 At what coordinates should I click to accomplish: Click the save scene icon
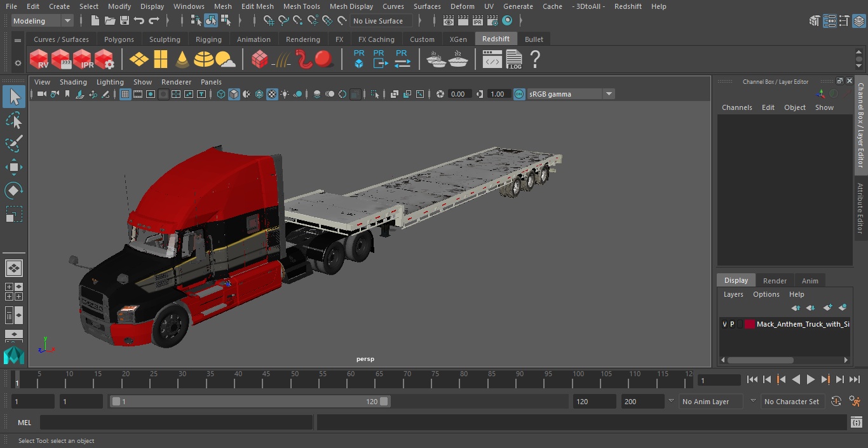tap(125, 21)
